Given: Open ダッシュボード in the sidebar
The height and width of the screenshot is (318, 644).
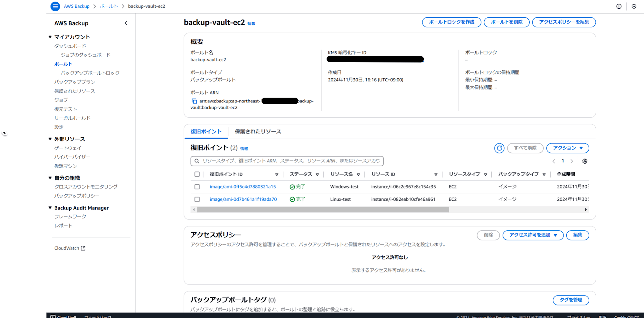Looking at the screenshot, I should (70, 46).
